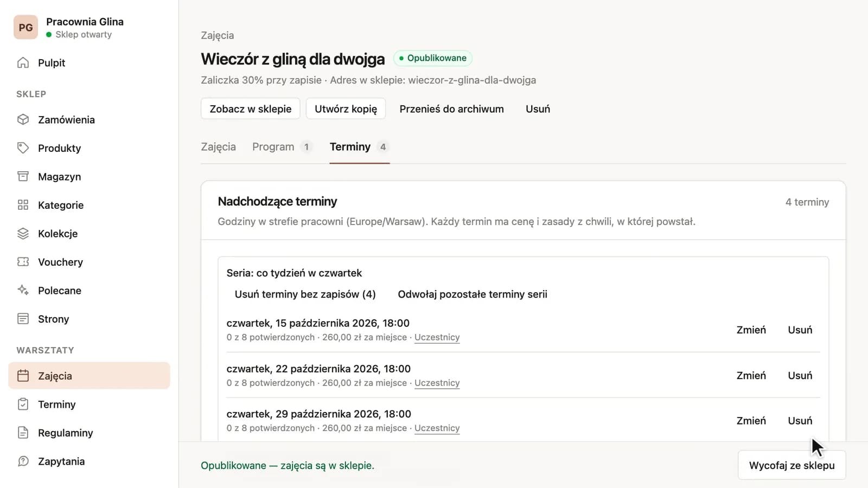Open Pulpit in the sidebar
The height and width of the screenshot is (488, 868).
[x=89, y=63]
